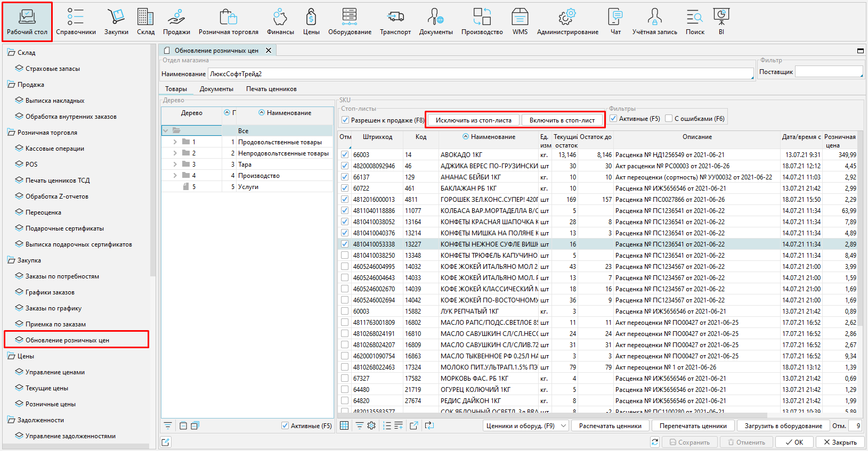Click the horizontal scrollbar under SKU table

click(x=551, y=415)
